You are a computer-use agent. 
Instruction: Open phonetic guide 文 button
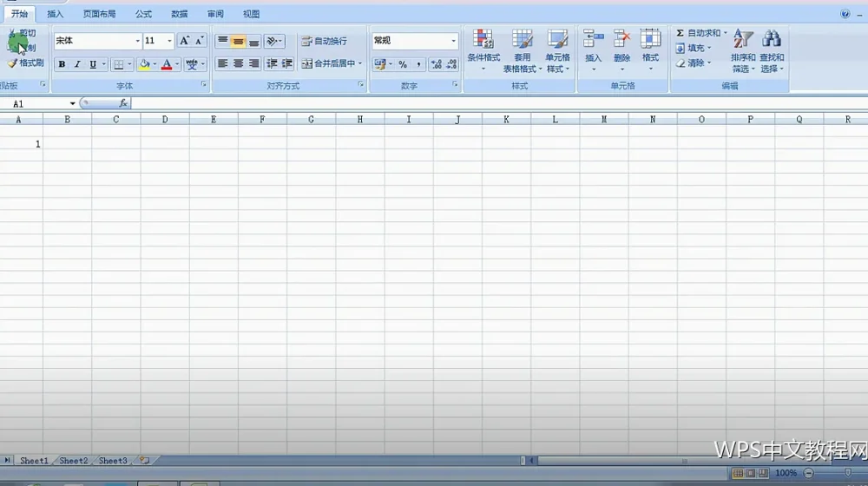pos(192,64)
